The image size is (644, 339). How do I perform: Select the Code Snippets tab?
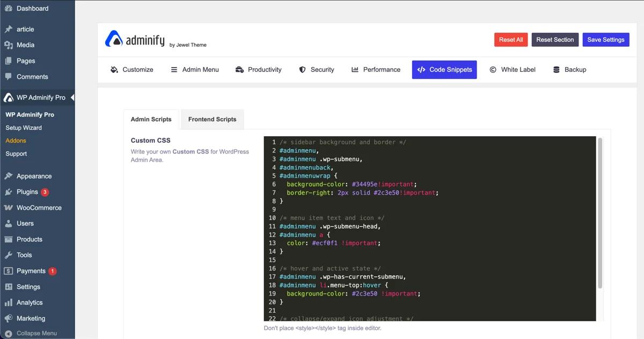(444, 70)
